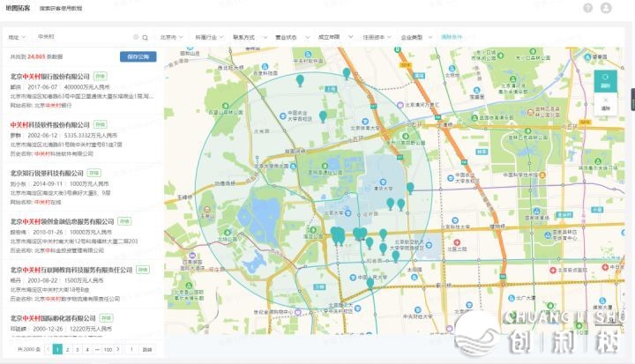Go to pagination page 3
The height and width of the screenshot is (364, 635).
[78, 349]
